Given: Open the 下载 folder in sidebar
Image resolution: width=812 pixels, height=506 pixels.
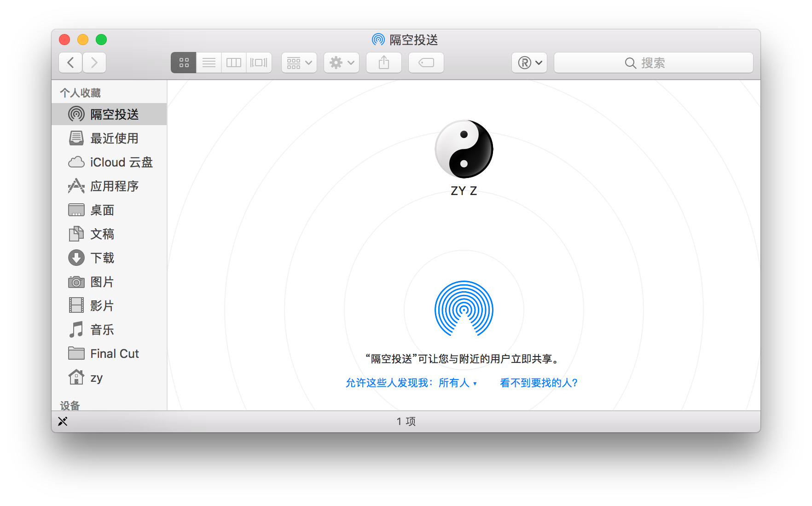Looking at the screenshot, I should coord(102,258).
